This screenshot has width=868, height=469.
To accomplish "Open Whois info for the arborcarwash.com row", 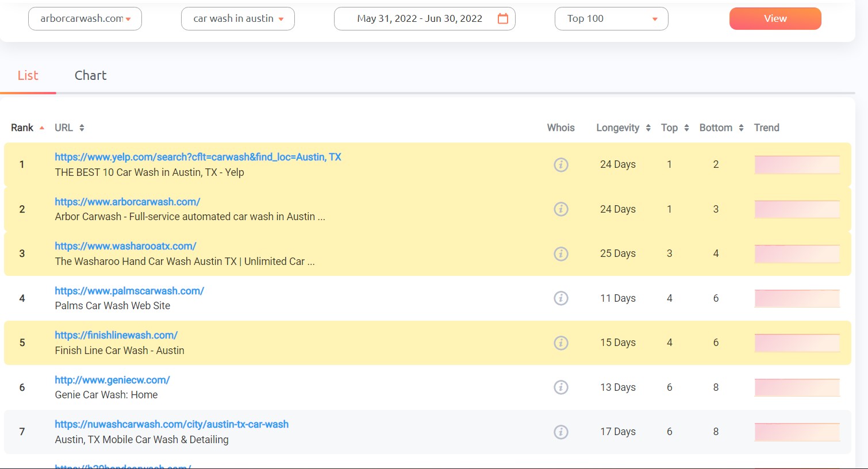I will (x=561, y=209).
